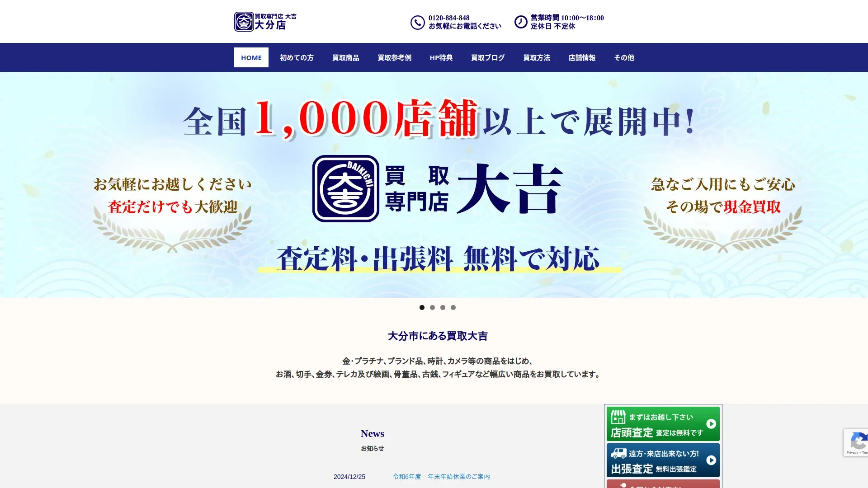Viewport: 868px width, 488px height.
Task: Click the 出張査定 visit appraisal banner
Action: 663,460
